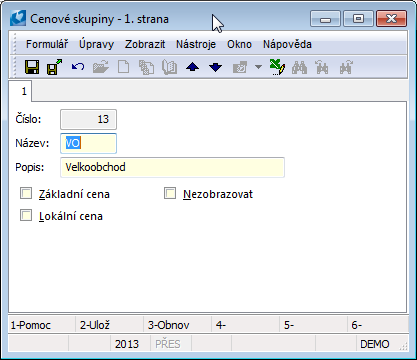Enable the Základní cena checkbox
417x360 pixels.
pyautogui.click(x=26, y=193)
